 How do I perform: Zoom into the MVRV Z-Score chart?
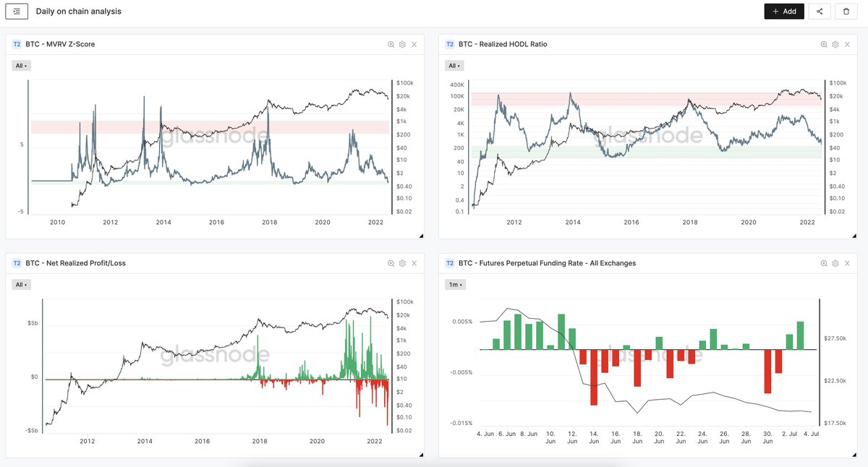tap(391, 44)
